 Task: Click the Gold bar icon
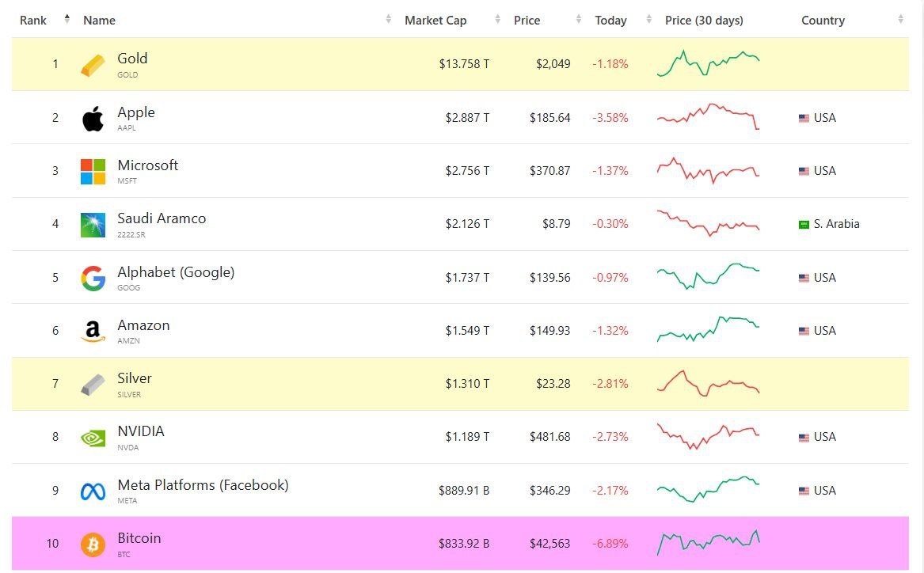click(x=93, y=65)
